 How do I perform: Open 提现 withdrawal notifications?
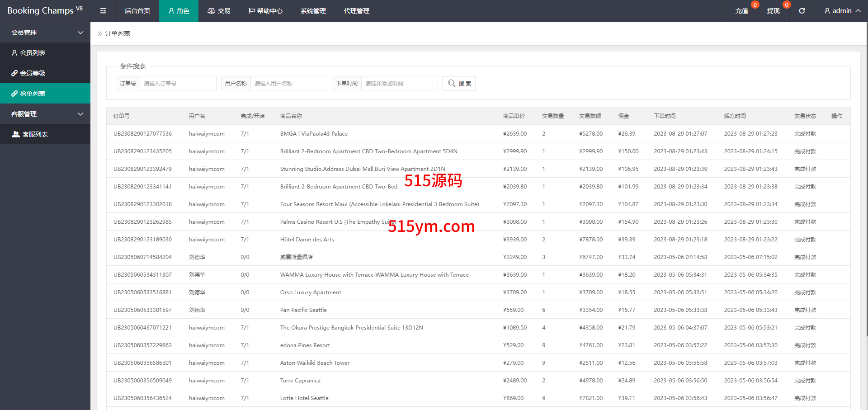(773, 11)
